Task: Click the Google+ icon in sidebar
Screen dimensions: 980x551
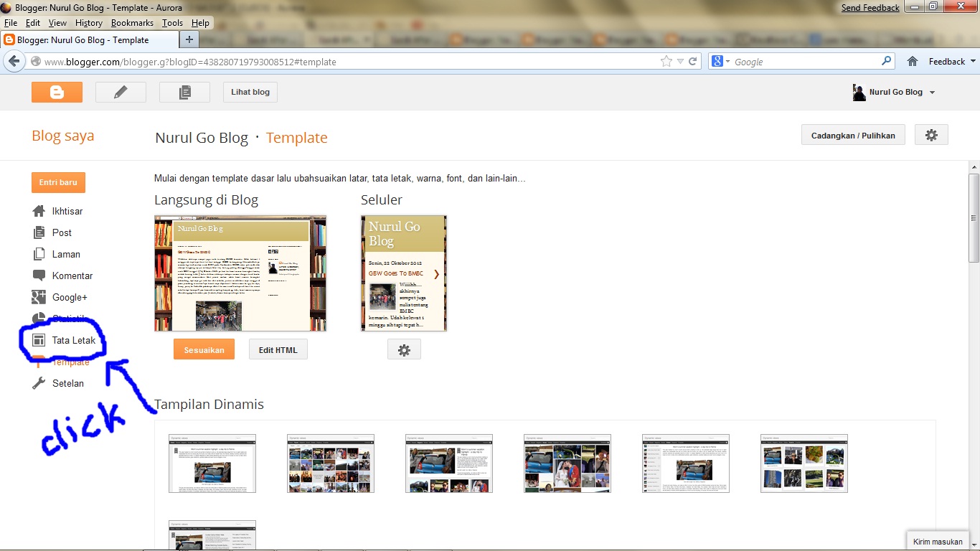Action: pyautogui.click(x=39, y=297)
